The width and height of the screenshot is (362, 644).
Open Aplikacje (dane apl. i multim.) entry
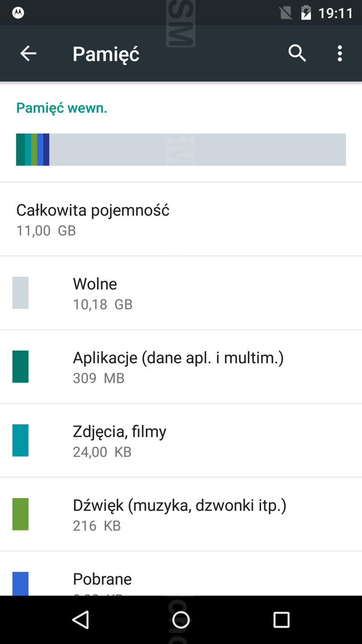(x=178, y=366)
